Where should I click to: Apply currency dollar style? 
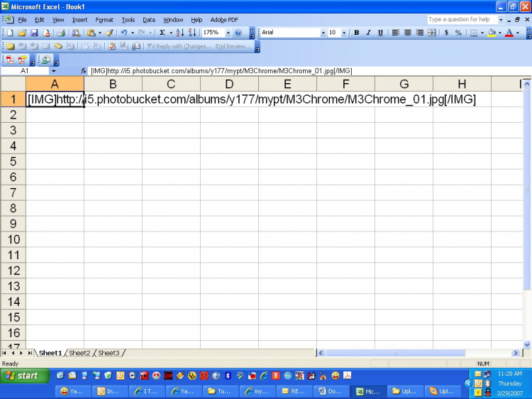click(446, 33)
